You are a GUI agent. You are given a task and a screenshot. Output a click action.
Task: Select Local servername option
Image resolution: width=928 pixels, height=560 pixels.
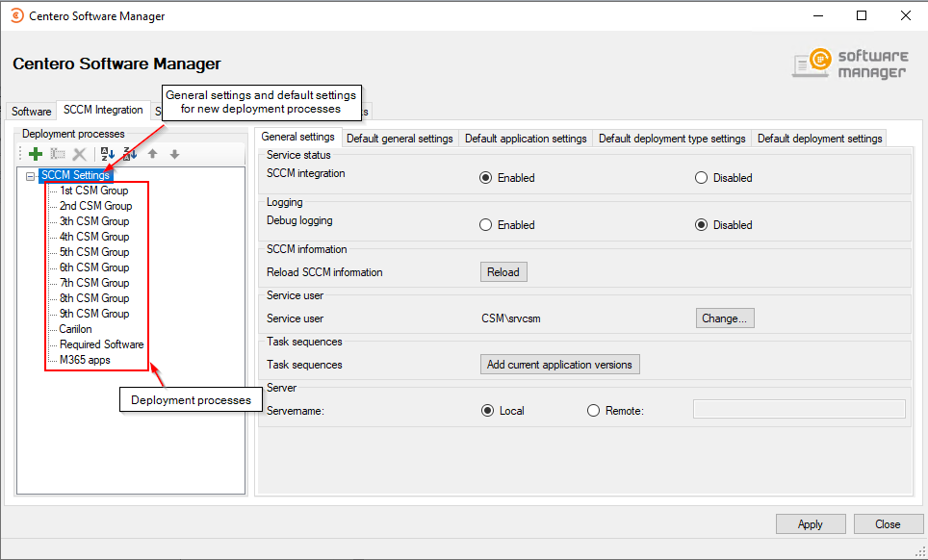tap(487, 411)
